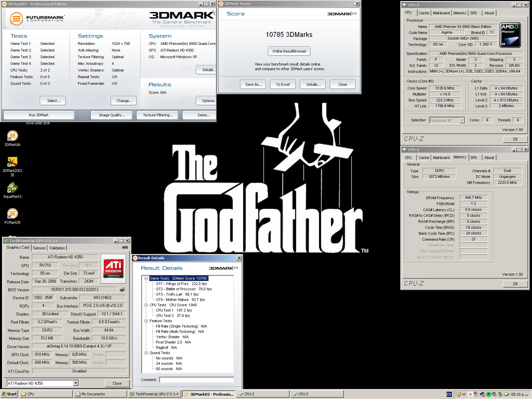Click OK in the upper CPU-Z window
This screenshot has height=399, width=532.
coord(515,139)
